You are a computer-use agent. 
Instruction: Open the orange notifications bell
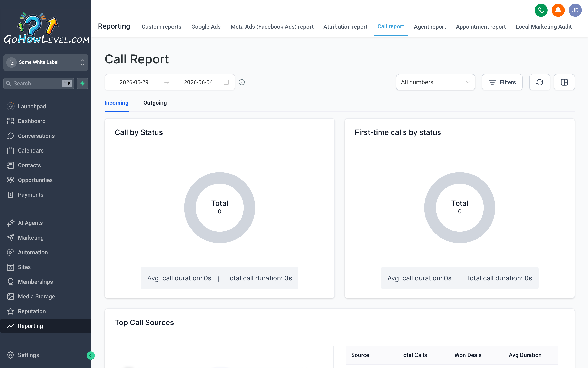[558, 10]
